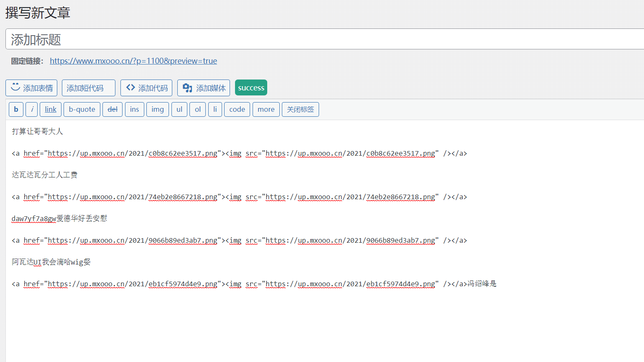The image size is (644, 362).
Task: Open the 添加媒体 media uploader
Action: click(x=204, y=88)
